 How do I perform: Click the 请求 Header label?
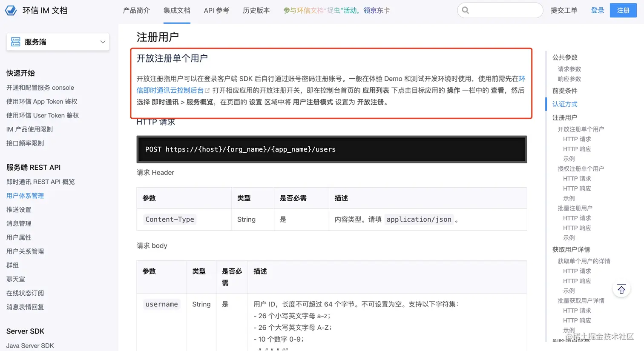155,172
